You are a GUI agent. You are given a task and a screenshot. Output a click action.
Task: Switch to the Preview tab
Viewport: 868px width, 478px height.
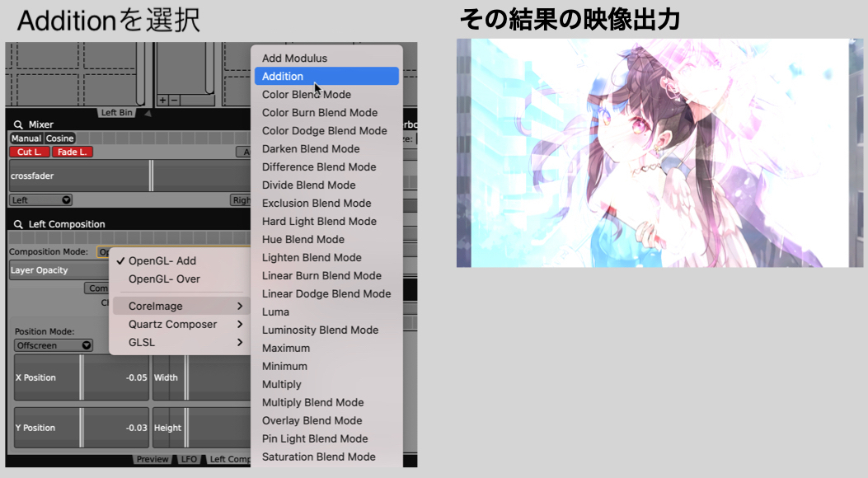[152, 459]
